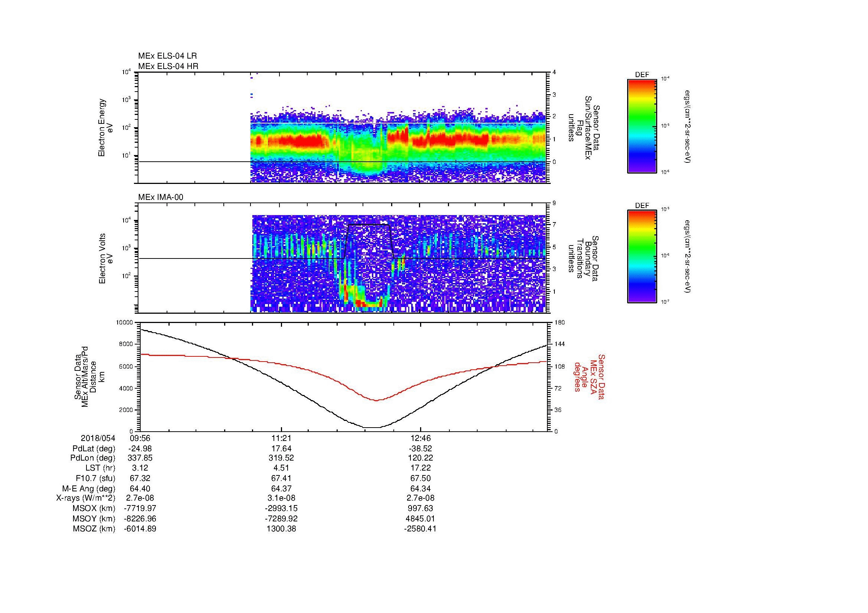
Task: Click the M-E Ang value '64.37'
Action: 281,489
